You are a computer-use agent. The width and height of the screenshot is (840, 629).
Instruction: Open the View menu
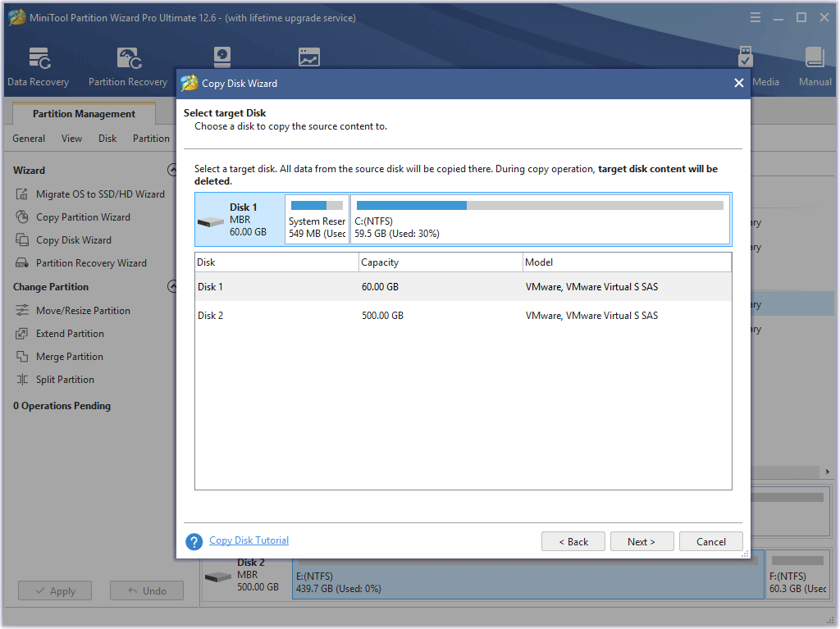click(72, 139)
